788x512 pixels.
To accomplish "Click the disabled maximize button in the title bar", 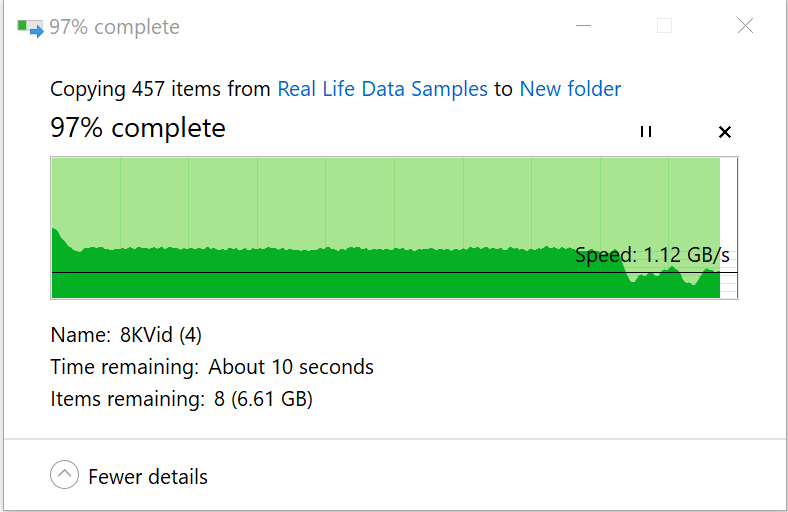I will [x=664, y=27].
